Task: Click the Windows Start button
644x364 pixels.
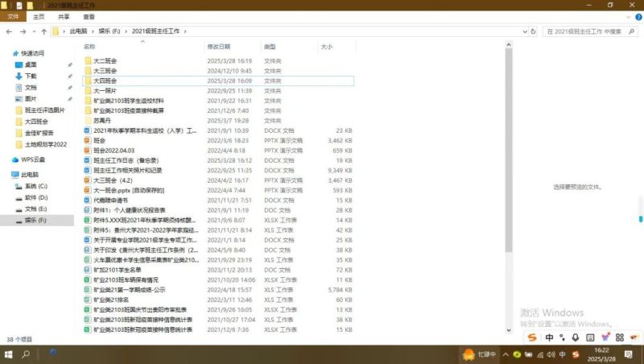Action: [8, 354]
